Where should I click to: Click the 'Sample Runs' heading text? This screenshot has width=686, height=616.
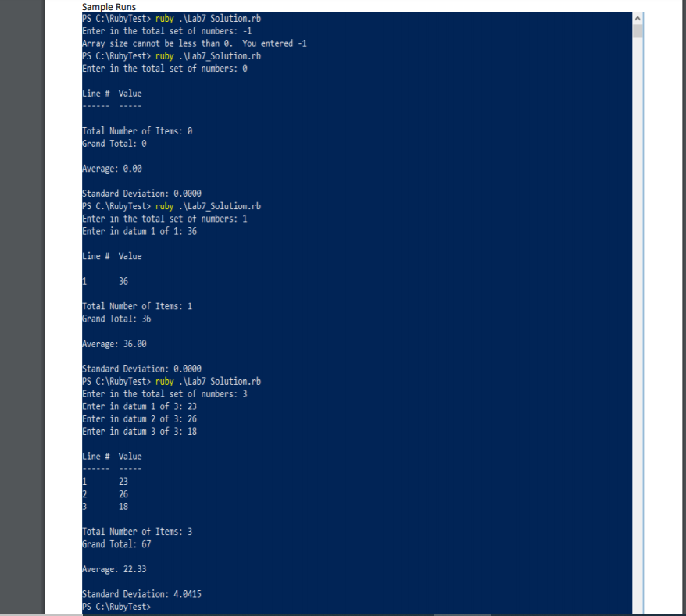(109, 7)
